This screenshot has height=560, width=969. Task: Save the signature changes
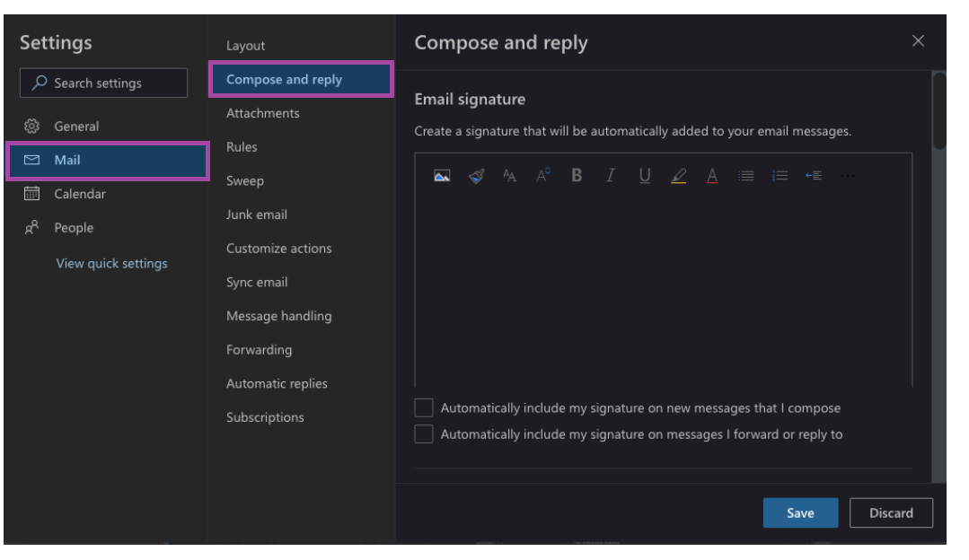[x=799, y=512]
